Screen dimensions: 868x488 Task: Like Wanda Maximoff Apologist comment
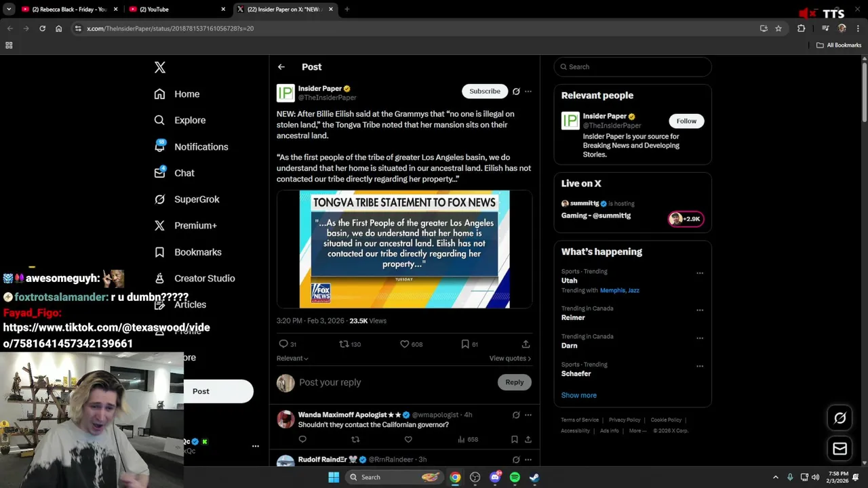point(408,439)
